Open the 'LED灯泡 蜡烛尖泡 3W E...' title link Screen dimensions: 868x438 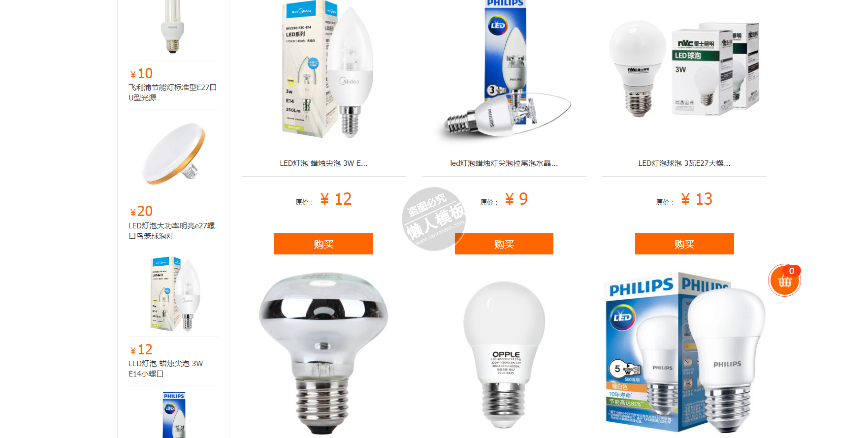(x=323, y=163)
